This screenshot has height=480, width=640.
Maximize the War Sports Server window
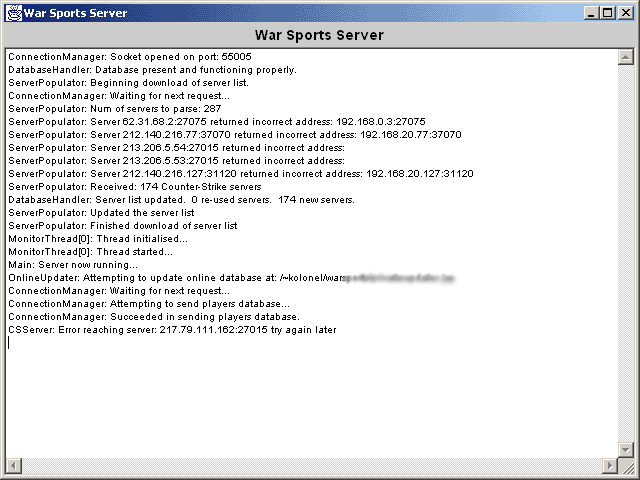(607, 13)
